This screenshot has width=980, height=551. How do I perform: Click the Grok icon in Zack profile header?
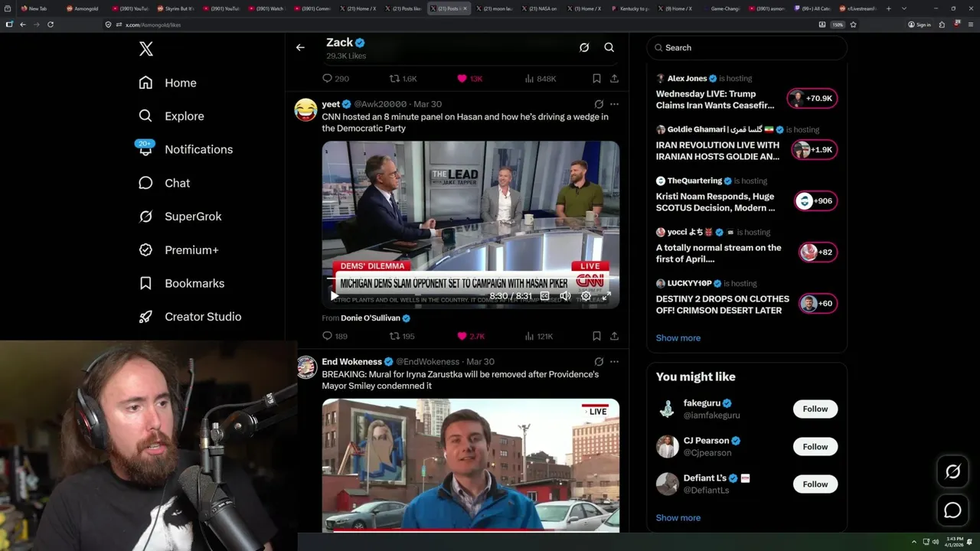click(x=584, y=47)
